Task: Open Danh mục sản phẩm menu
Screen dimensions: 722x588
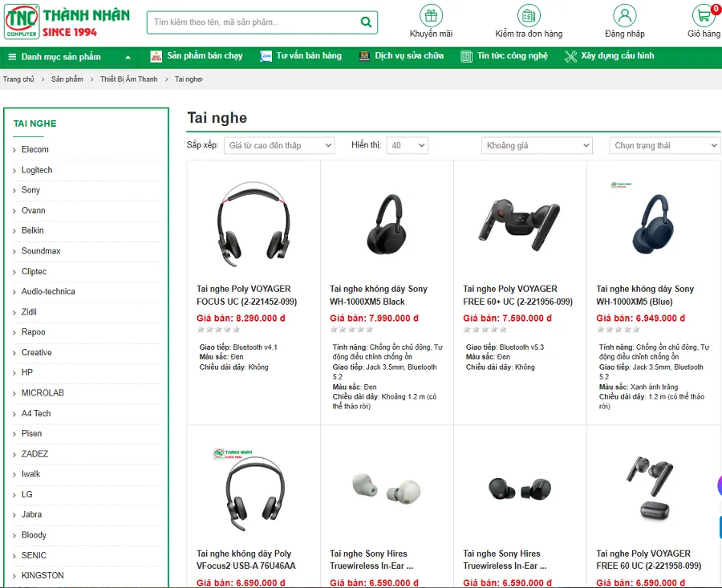Action: point(61,57)
